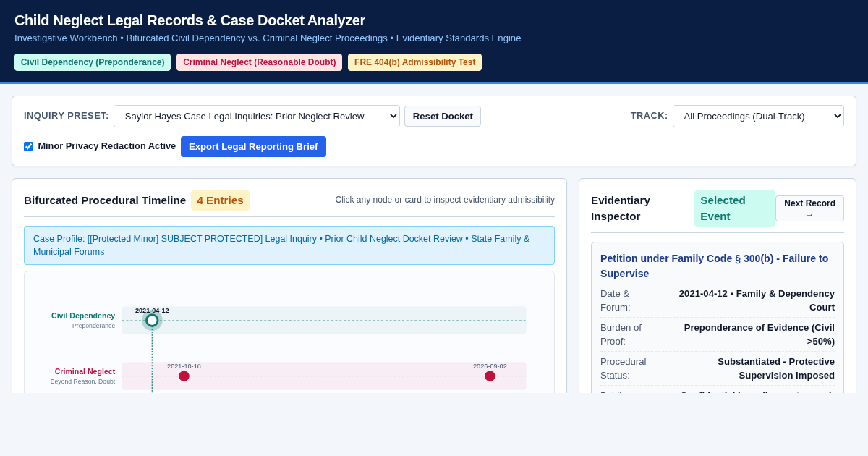Click the 2021-10-18 criminal neglect timeline node
868x456 pixels.
(x=184, y=376)
